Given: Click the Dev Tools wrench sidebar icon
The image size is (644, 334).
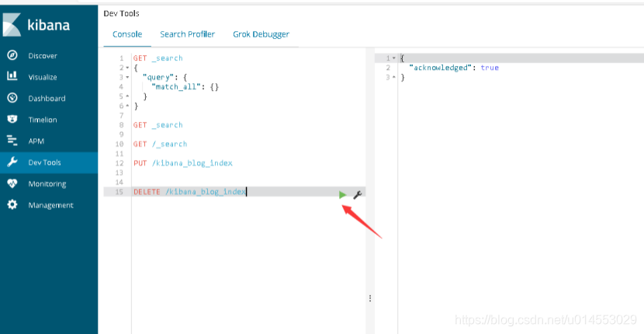Looking at the screenshot, I should 12,162.
